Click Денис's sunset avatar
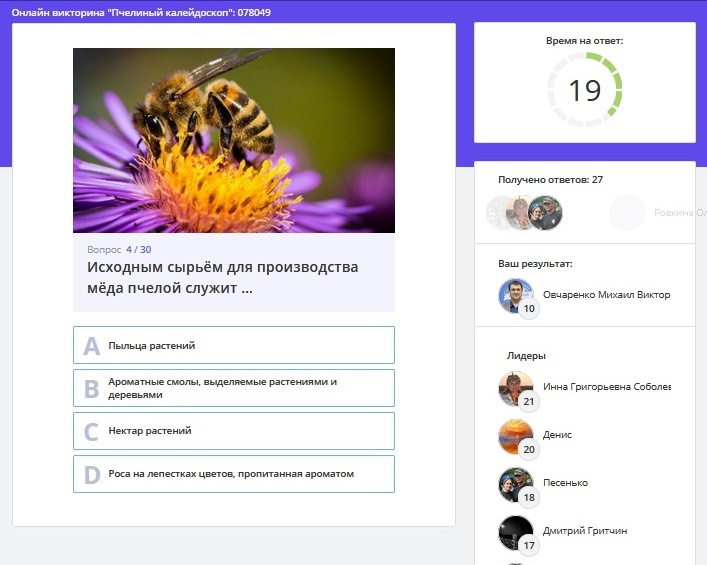 click(515, 435)
